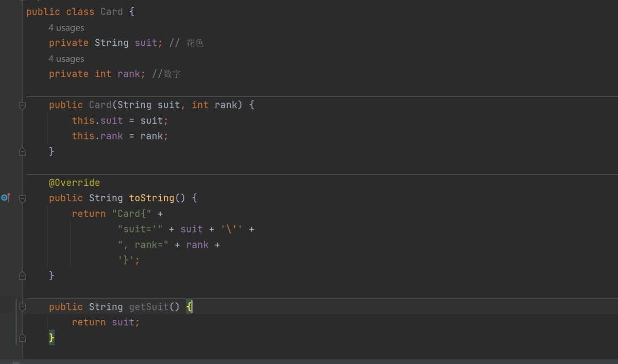Place cursor on 'this.suit = suit;' line

click(x=120, y=120)
